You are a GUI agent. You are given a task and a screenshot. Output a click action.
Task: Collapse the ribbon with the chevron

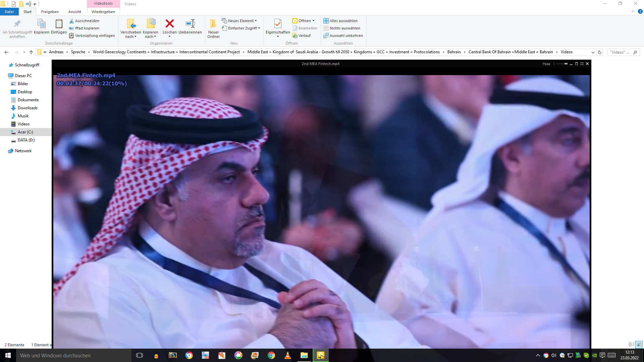pos(633,11)
